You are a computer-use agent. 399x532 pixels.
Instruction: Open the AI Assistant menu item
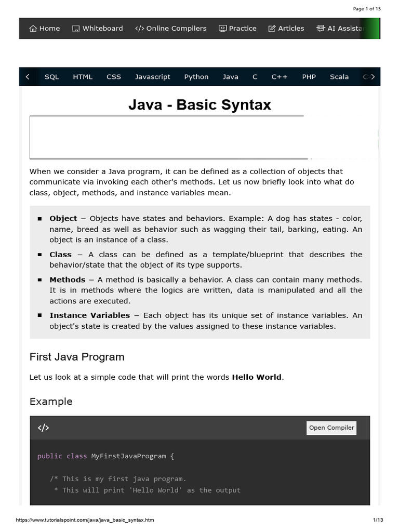click(341, 29)
